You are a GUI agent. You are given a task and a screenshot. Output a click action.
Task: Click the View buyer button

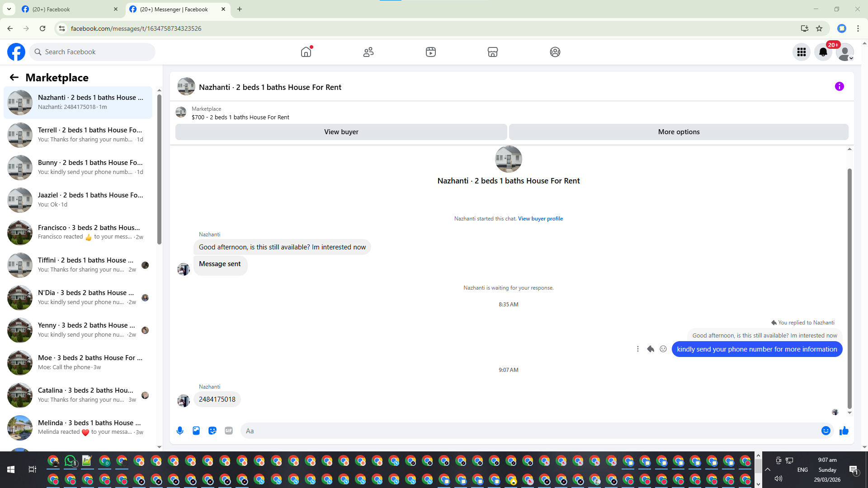point(341,132)
